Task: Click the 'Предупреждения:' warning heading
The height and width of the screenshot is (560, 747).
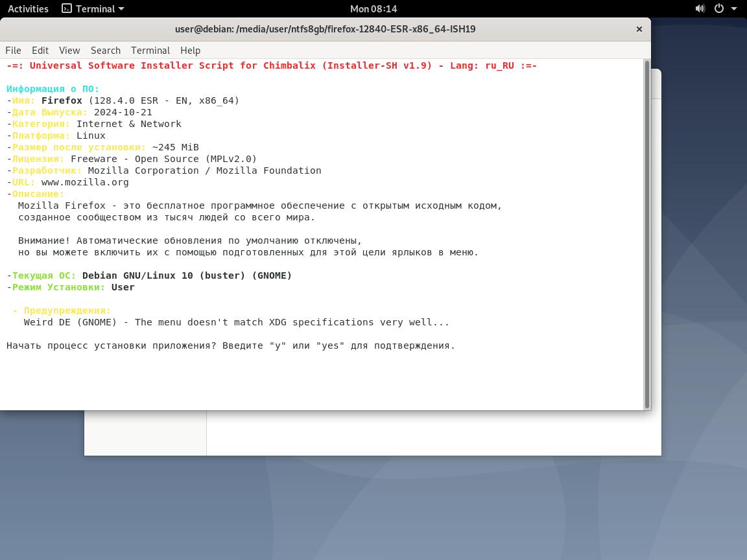Action: point(67,310)
